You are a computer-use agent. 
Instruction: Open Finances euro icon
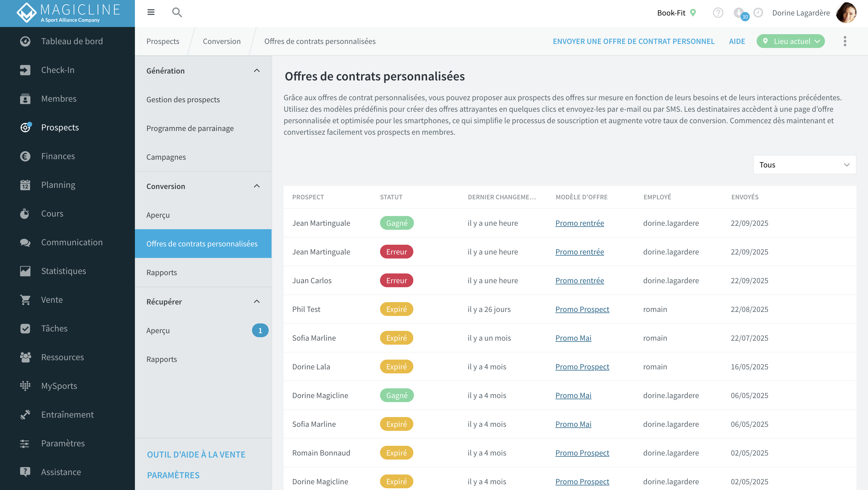pyautogui.click(x=25, y=156)
